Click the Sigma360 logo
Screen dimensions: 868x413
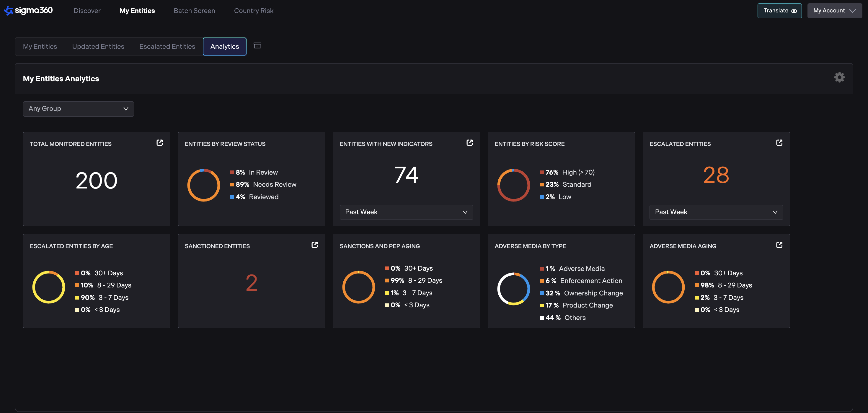click(x=28, y=10)
